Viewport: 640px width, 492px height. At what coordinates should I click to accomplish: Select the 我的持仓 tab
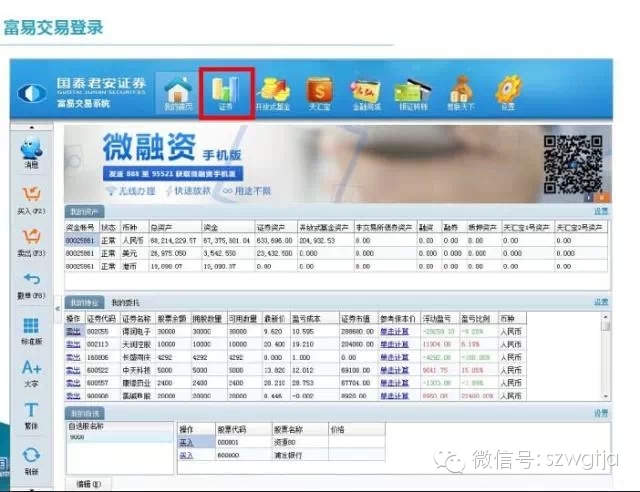point(84,302)
